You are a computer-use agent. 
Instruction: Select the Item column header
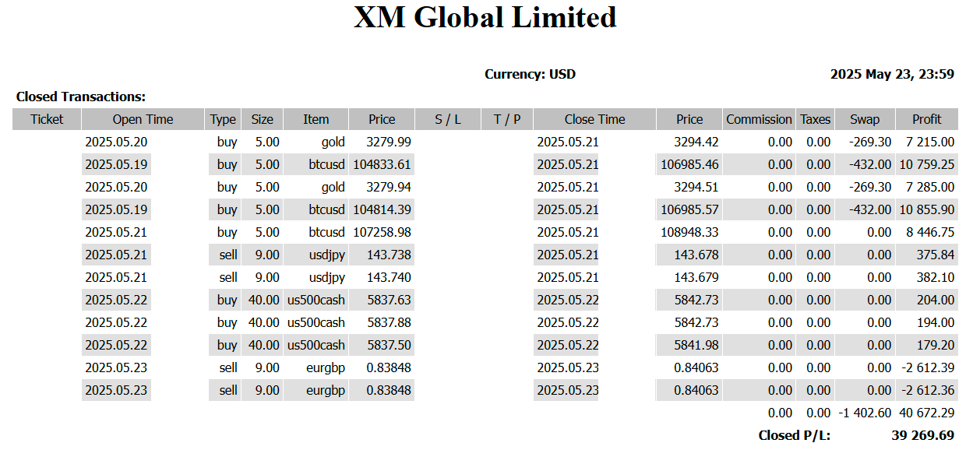[x=316, y=119]
